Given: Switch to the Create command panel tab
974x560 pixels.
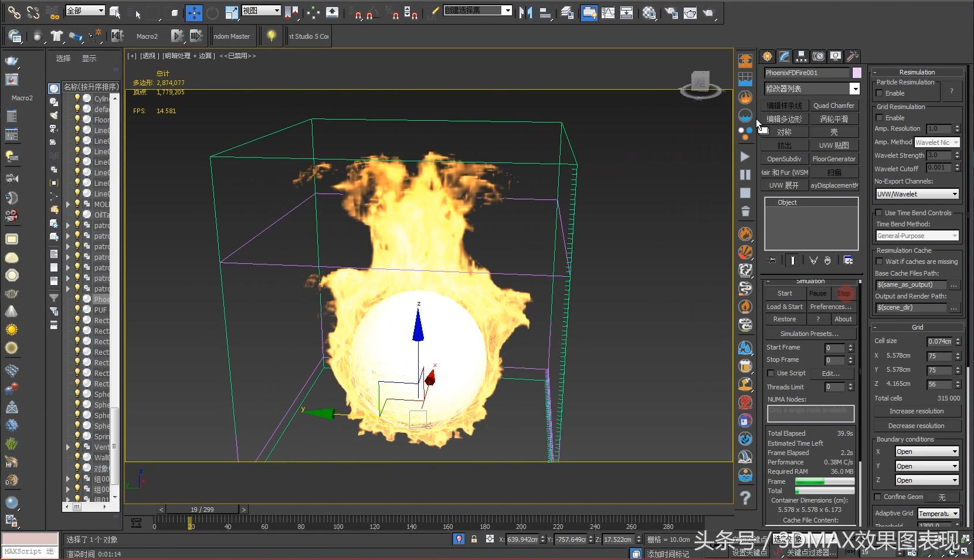Looking at the screenshot, I should pos(767,56).
